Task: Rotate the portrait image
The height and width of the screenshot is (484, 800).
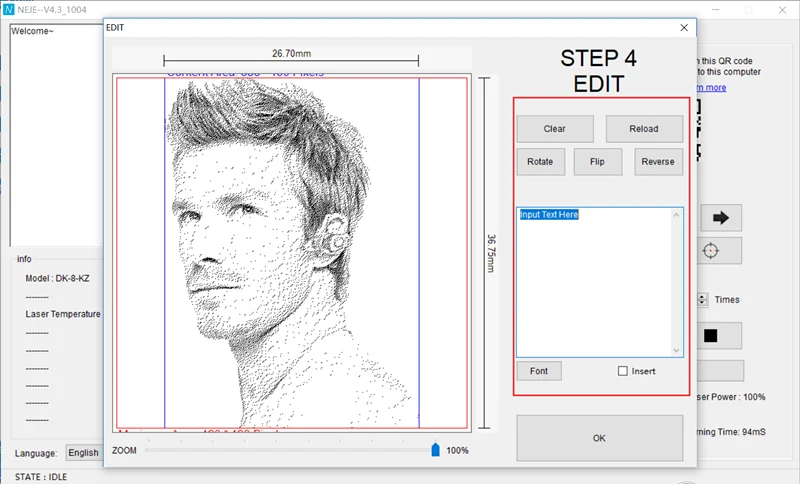Action: click(540, 162)
